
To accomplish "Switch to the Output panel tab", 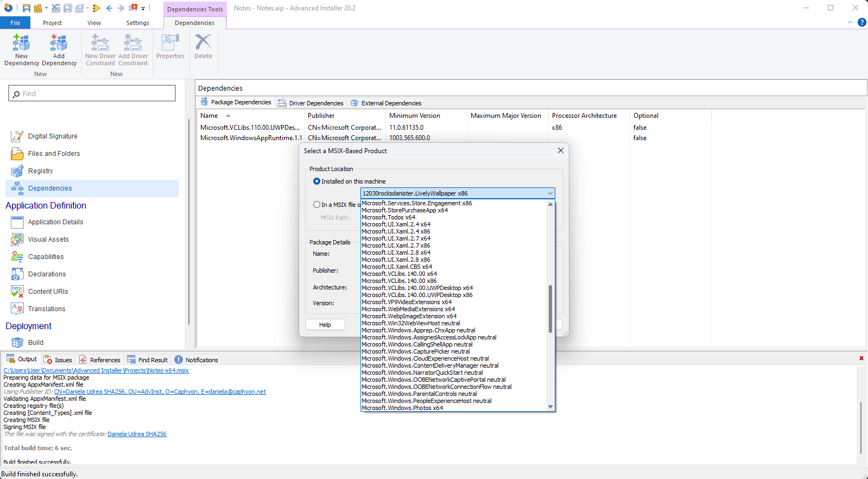I will (22, 359).
